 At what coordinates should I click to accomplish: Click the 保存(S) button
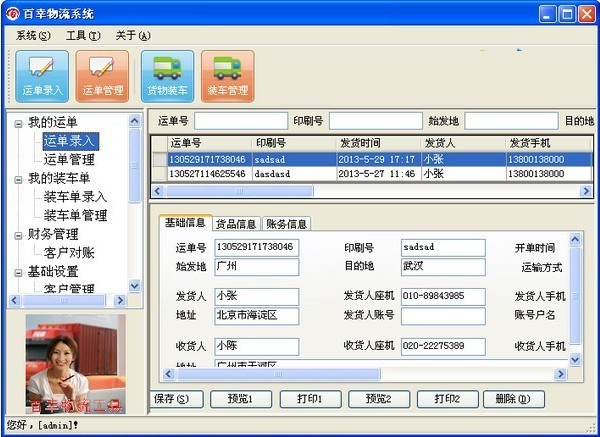pos(176,399)
